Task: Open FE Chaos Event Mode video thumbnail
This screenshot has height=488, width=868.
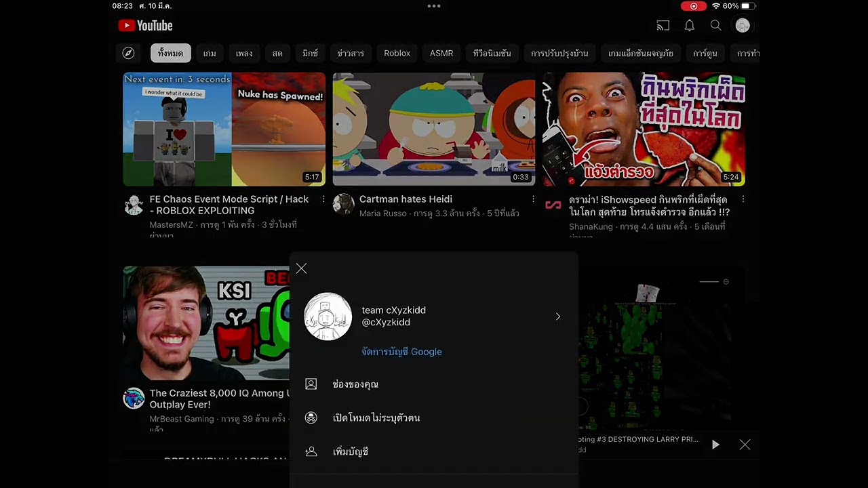Action: 224,129
